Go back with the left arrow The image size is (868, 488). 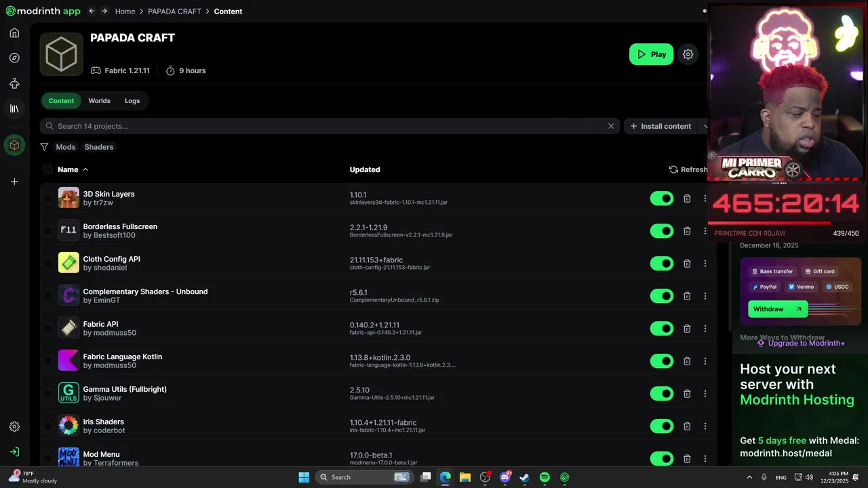(92, 11)
